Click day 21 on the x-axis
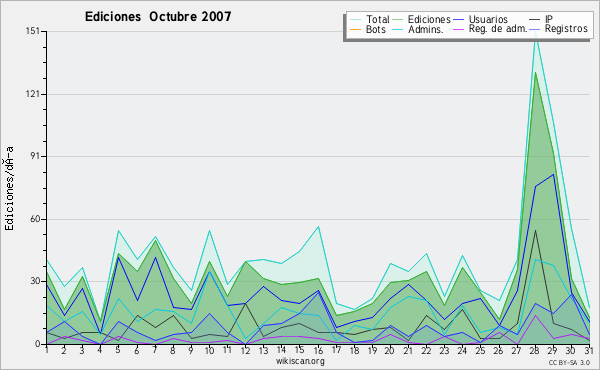 point(408,350)
